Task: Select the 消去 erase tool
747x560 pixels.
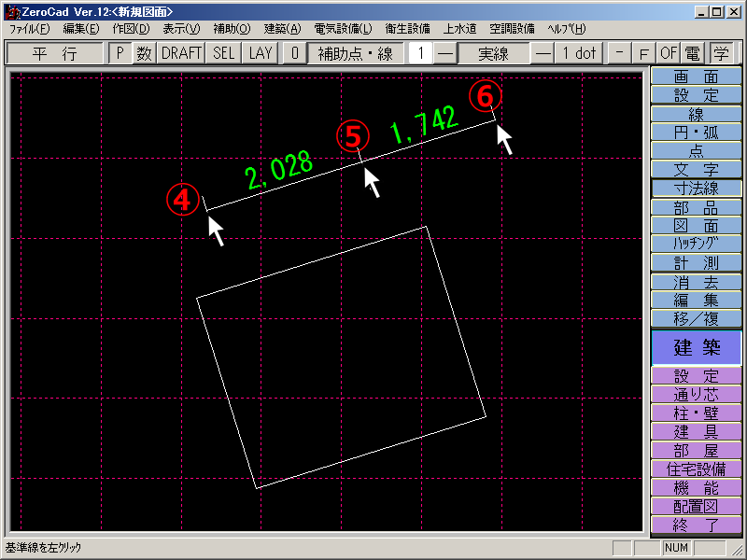Action: (696, 282)
